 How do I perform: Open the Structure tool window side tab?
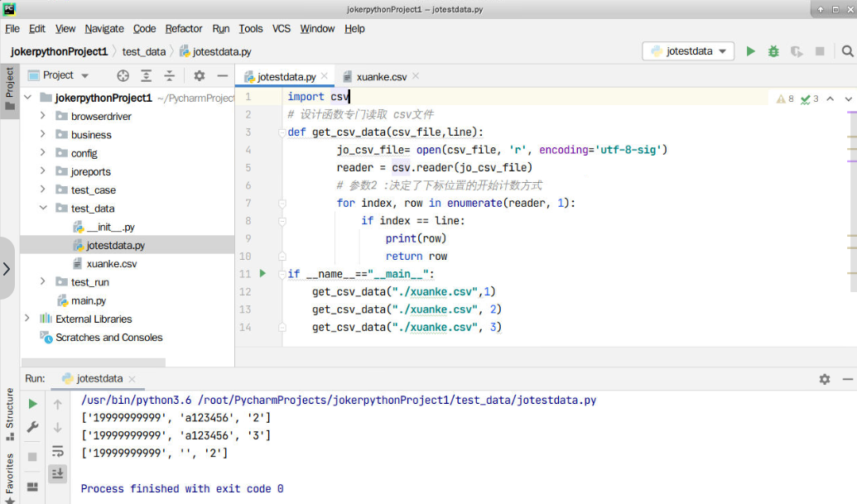[10, 414]
